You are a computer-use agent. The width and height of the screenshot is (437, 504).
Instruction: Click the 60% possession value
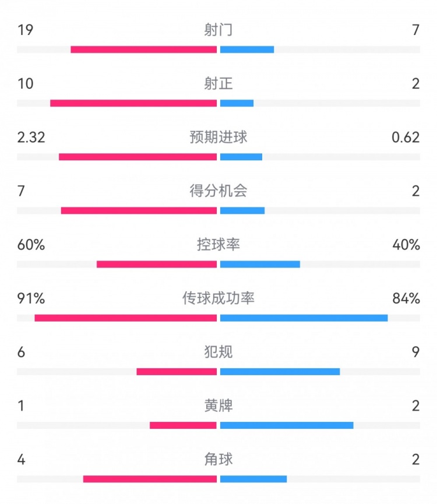tap(31, 245)
